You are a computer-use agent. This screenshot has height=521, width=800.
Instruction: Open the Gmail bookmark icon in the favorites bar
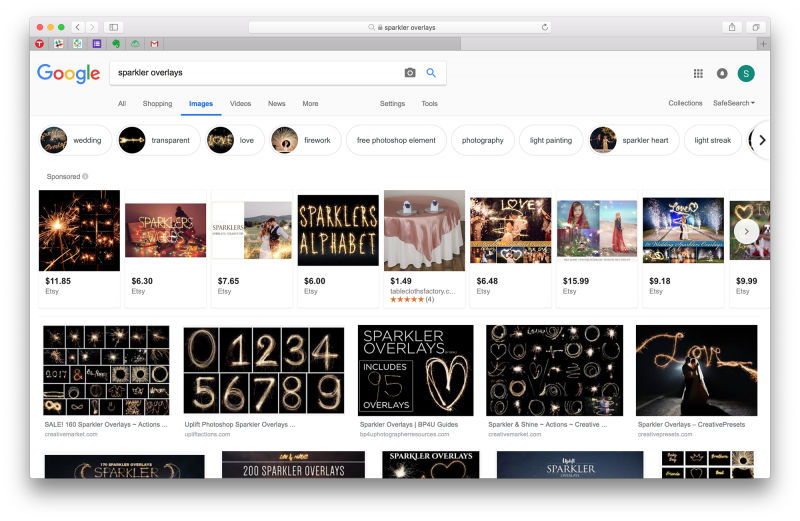point(154,44)
